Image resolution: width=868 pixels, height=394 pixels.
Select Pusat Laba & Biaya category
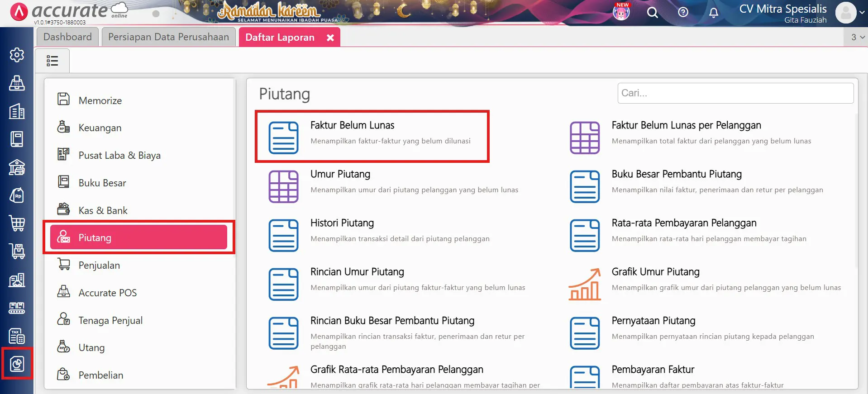[139, 155]
